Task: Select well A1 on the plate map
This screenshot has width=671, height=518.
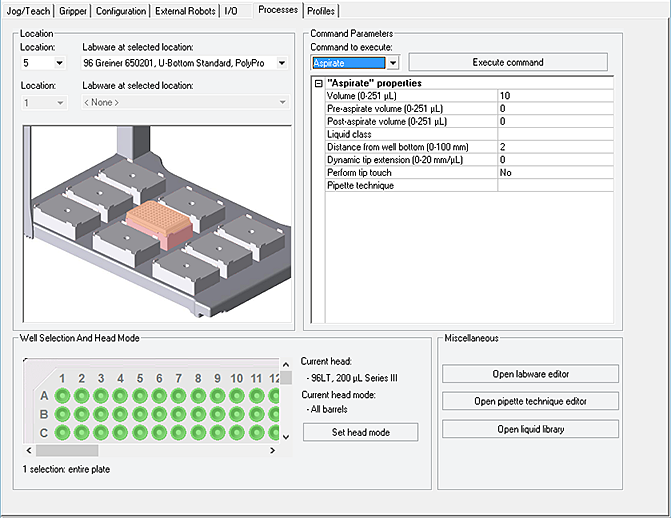Action: (62, 396)
